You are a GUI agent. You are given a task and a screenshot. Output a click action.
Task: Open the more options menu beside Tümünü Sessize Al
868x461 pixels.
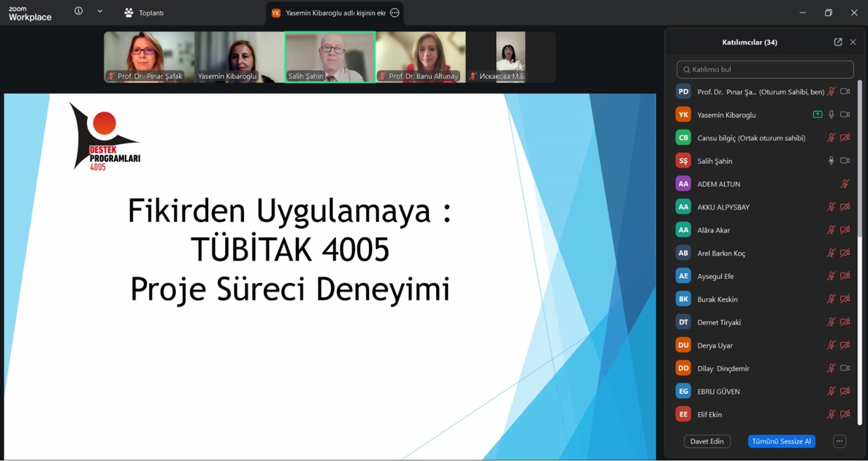click(839, 441)
